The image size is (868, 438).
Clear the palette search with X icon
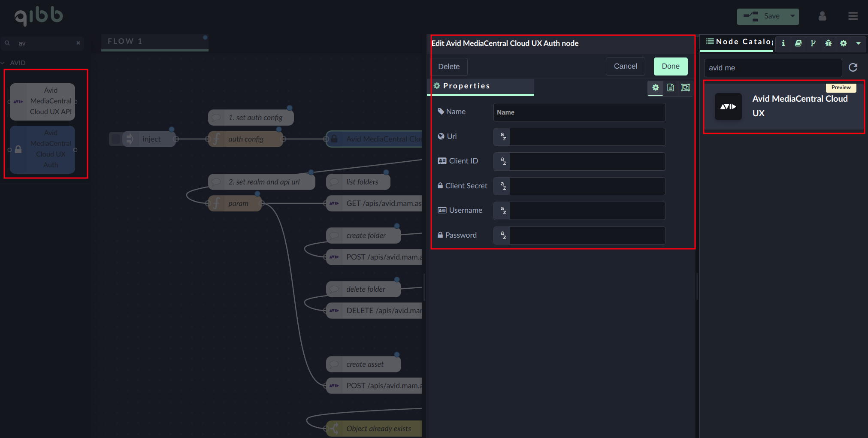78,43
